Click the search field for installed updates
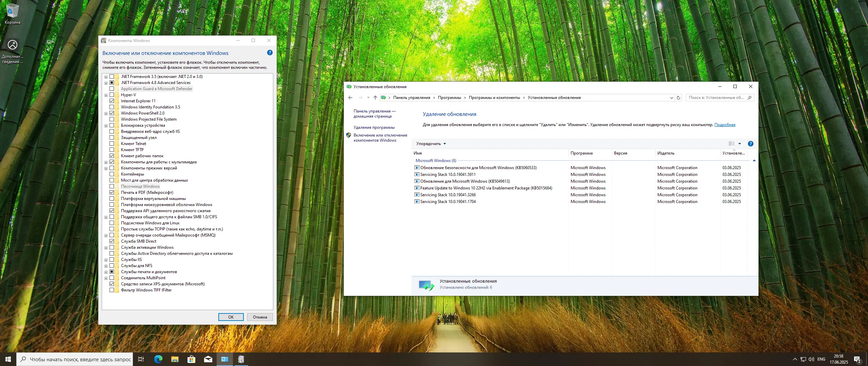Image resolution: width=868 pixels, height=366 pixels. point(715,98)
